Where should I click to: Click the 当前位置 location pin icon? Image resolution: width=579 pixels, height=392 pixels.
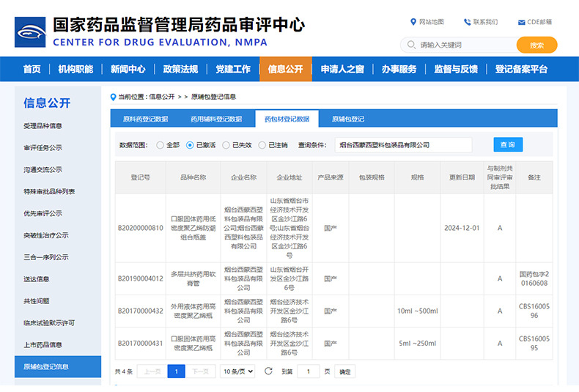[x=112, y=97]
